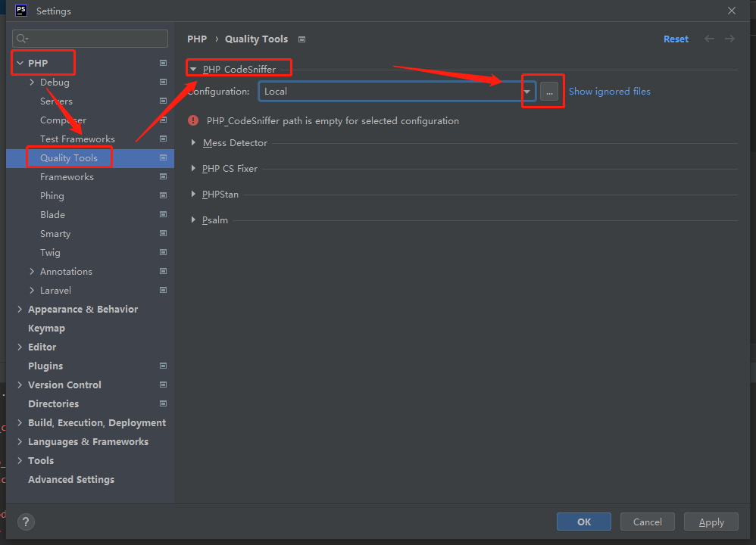Open Advanced Settings page
This screenshot has width=756, height=545.
pyautogui.click(x=71, y=479)
